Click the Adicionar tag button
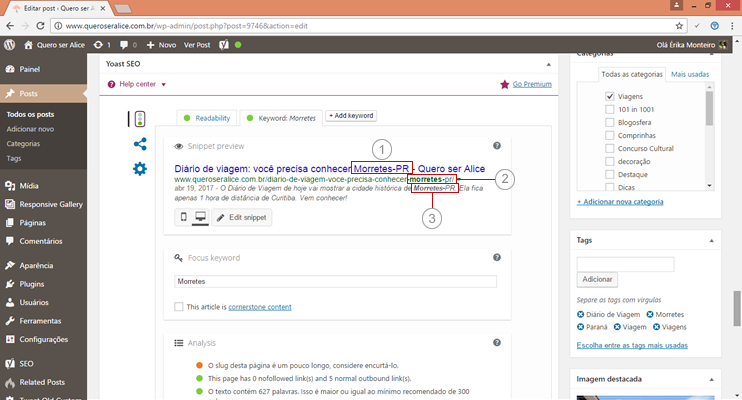Viewport: 742px width, 400px height. tap(597, 279)
